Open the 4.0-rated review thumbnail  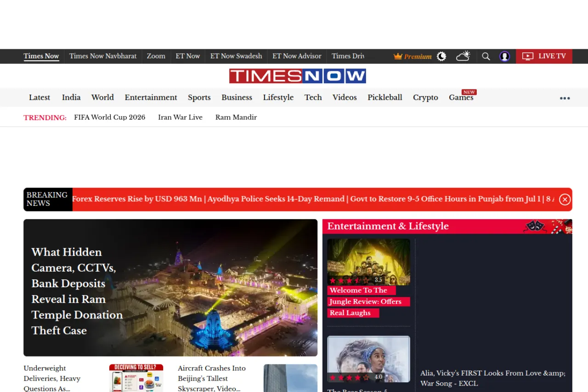[368, 359]
